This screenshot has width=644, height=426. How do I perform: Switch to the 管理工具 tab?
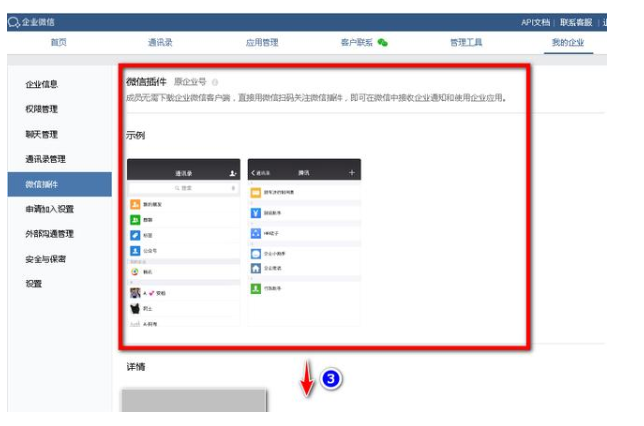(466, 42)
